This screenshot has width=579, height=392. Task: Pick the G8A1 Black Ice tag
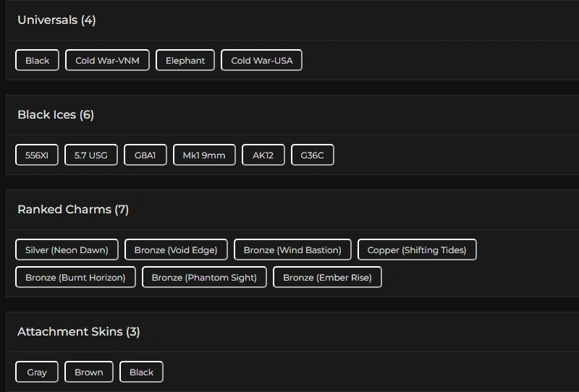(x=145, y=155)
